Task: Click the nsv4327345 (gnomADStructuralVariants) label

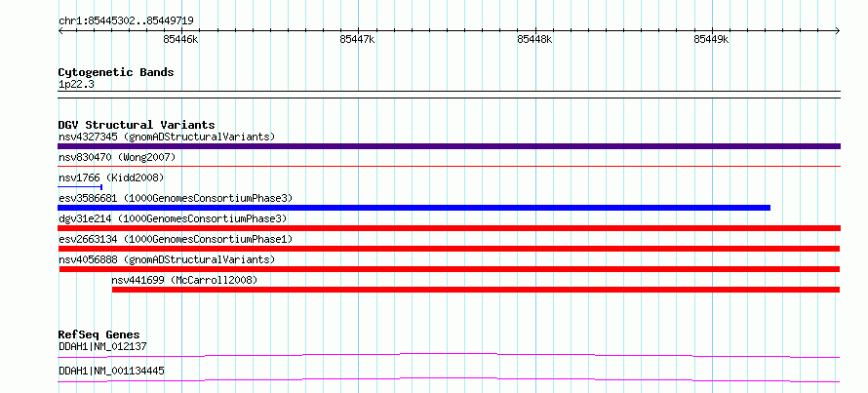Action: click(x=167, y=137)
